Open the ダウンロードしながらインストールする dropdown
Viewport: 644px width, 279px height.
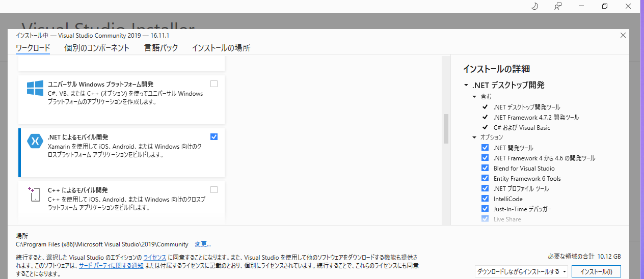[522, 272]
